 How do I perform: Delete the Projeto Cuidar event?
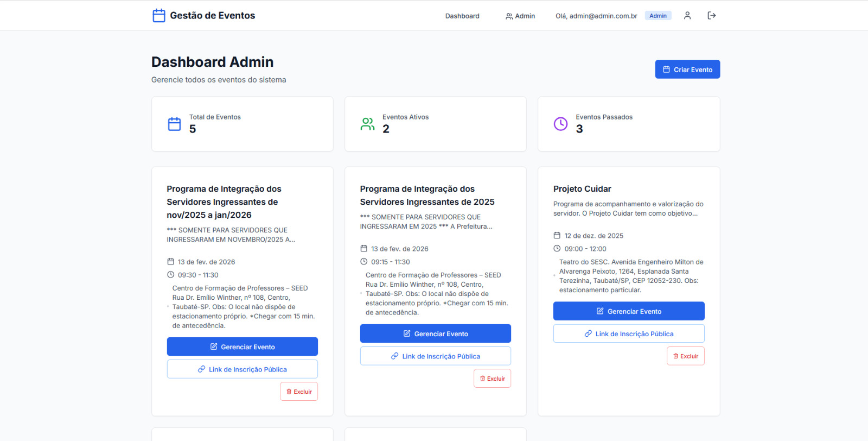click(x=685, y=356)
